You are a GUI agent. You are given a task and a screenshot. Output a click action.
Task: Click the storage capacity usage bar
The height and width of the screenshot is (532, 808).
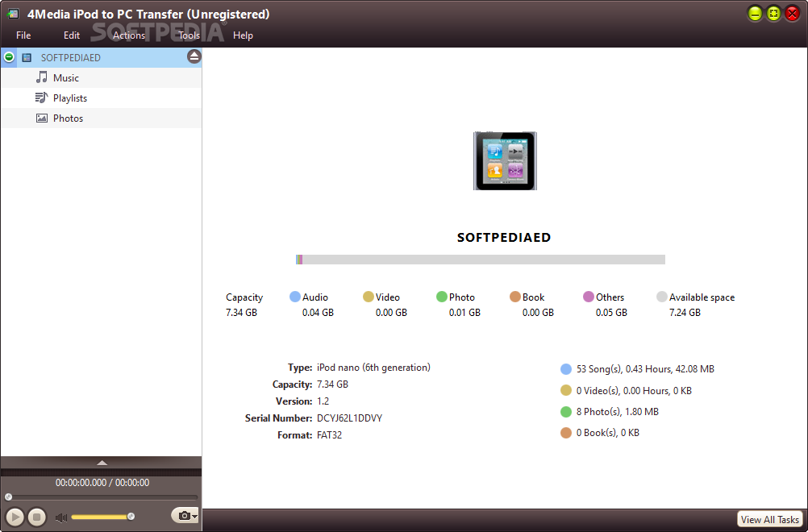481,260
